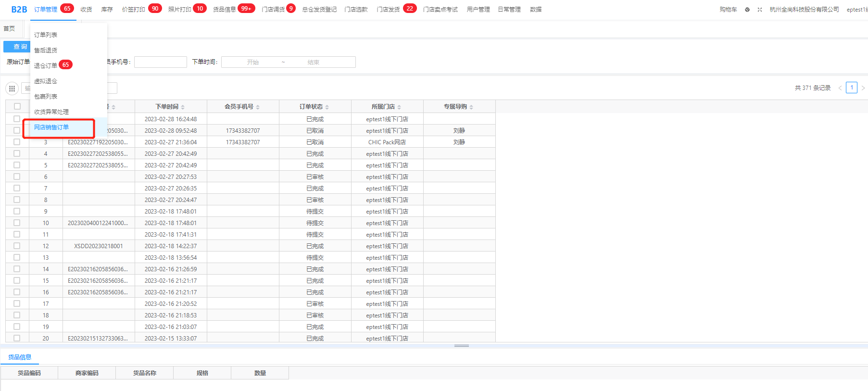Sort by 下单时间 column arrows
Screen dimensions: 868x391
point(183,107)
